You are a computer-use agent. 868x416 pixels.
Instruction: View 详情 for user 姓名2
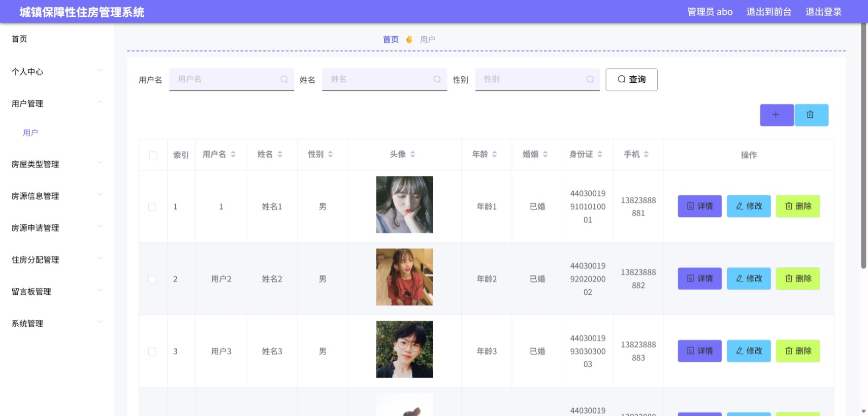pyautogui.click(x=700, y=278)
